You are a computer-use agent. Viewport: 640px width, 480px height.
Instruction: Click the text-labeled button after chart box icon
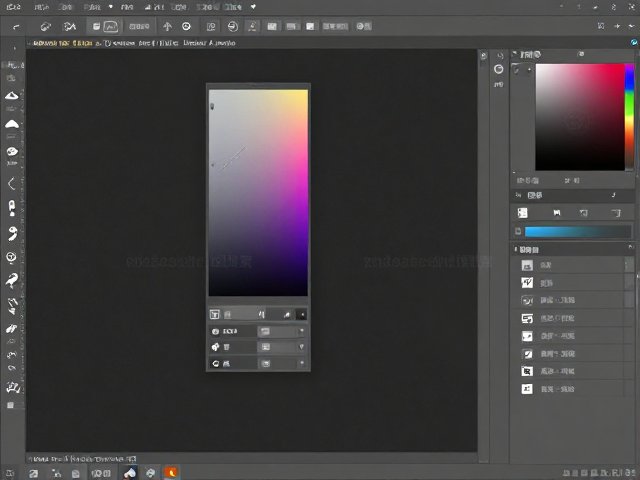coord(139,27)
